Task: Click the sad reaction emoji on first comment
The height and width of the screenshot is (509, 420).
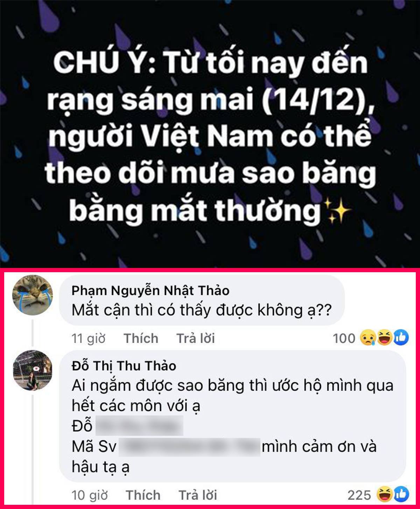Action: [367, 338]
